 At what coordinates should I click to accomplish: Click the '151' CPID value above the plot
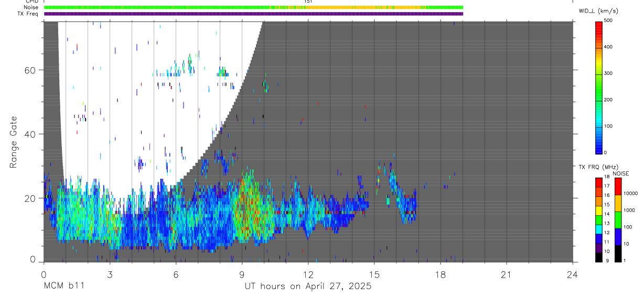coord(308,2)
